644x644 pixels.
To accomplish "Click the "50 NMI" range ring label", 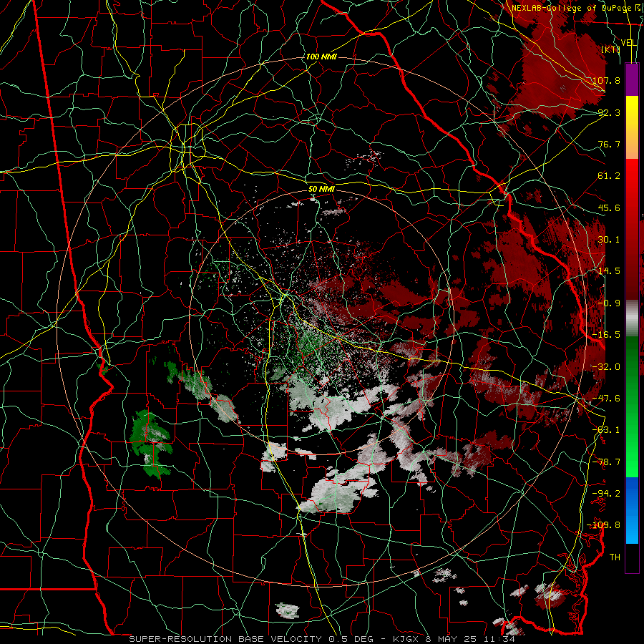I will [x=321, y=189].
